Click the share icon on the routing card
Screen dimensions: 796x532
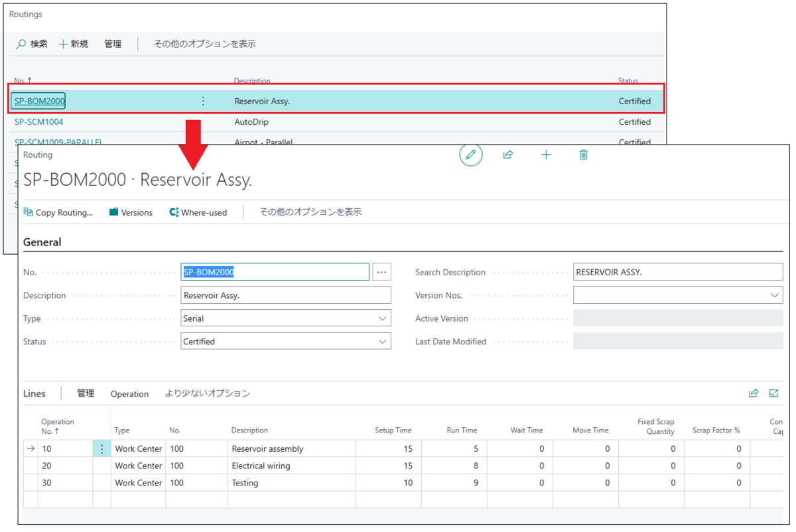[x=508, y=155]
